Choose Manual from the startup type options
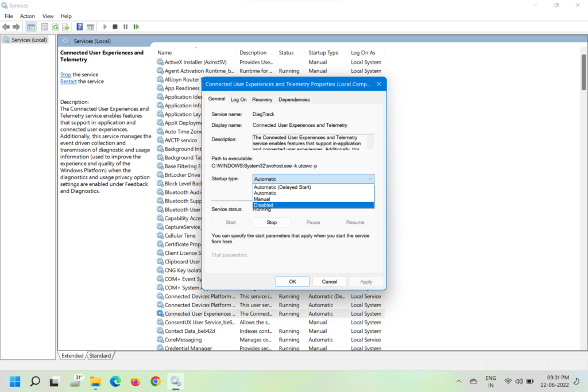This screenshot has width=588, height=392. point(313,199)
